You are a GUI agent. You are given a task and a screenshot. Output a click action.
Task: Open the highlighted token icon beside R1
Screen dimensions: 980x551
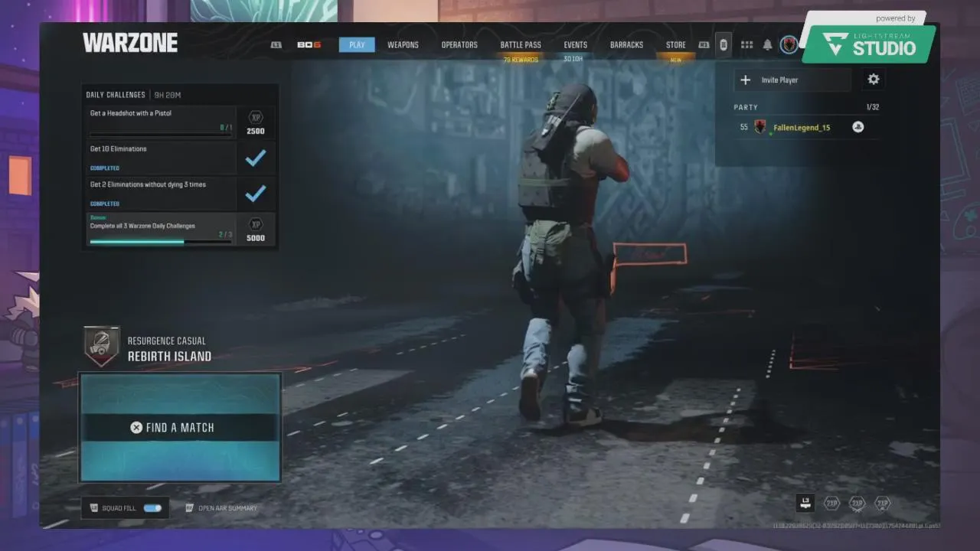click(724, 45)
